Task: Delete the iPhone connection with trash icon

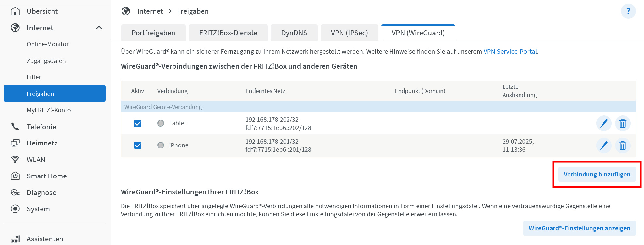Action: [x=622, y=145]
